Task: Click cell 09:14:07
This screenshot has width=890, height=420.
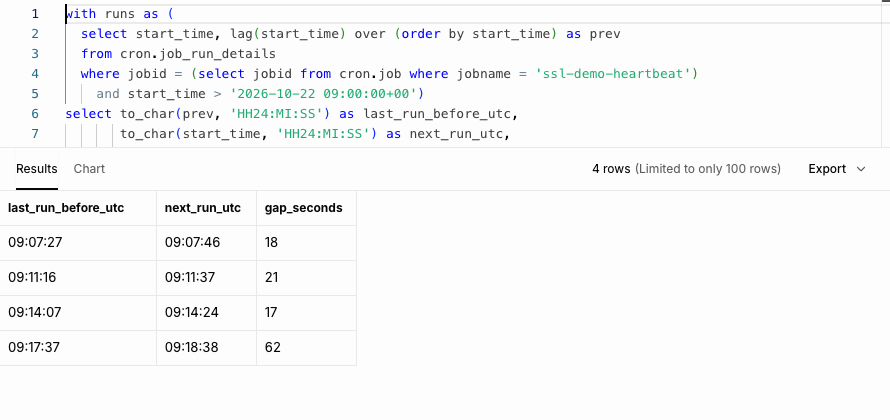Action: click(78, 313)
